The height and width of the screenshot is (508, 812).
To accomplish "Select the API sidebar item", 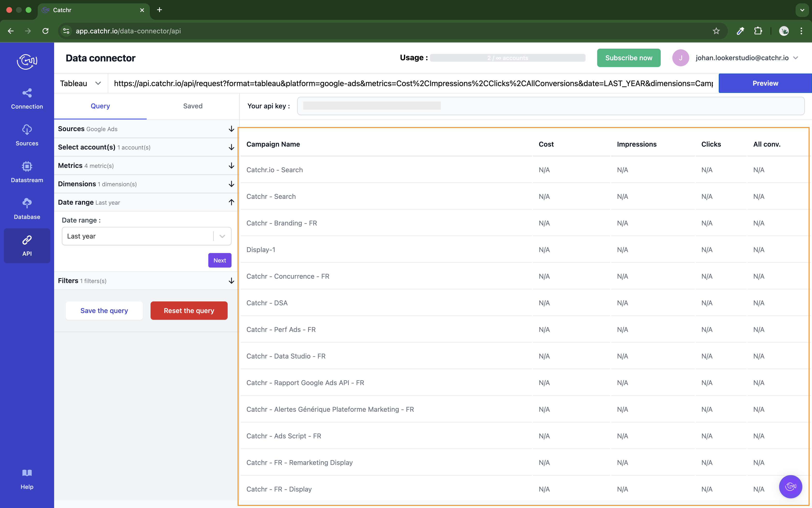I will pos(27,246).
